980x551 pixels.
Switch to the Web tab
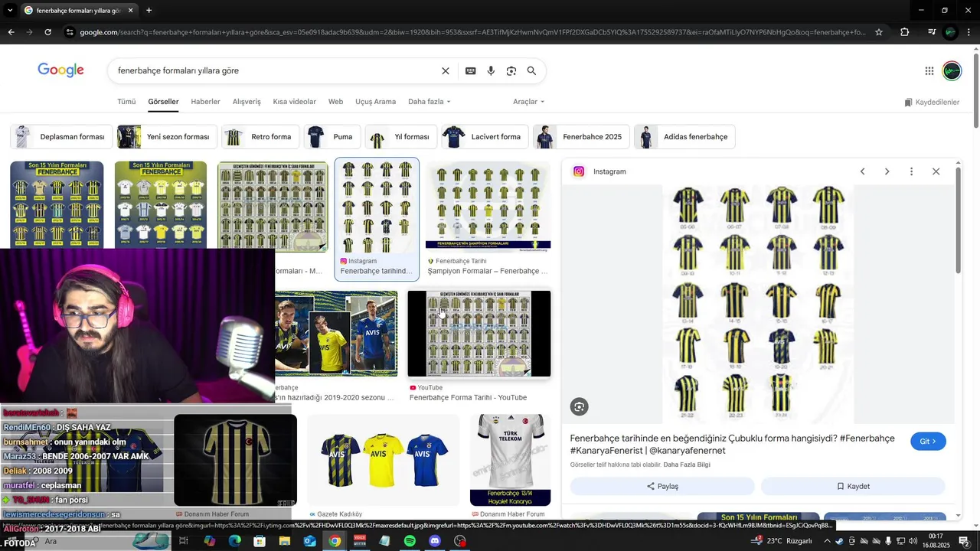tap(335, 102)
